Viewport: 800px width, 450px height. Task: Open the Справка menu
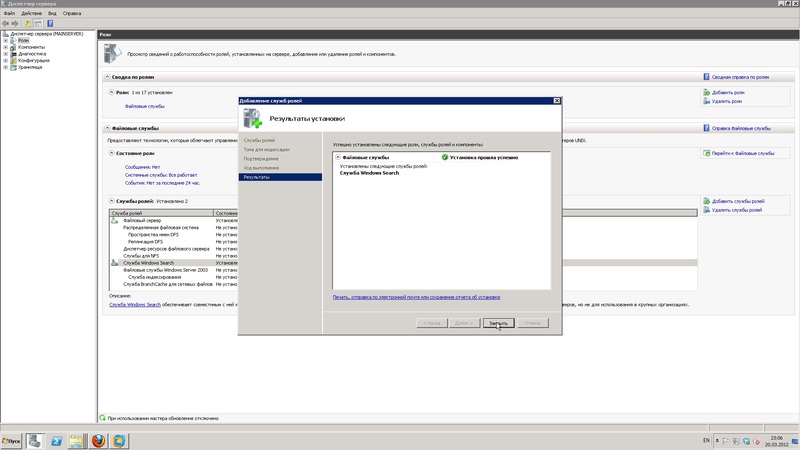point(72,13)
